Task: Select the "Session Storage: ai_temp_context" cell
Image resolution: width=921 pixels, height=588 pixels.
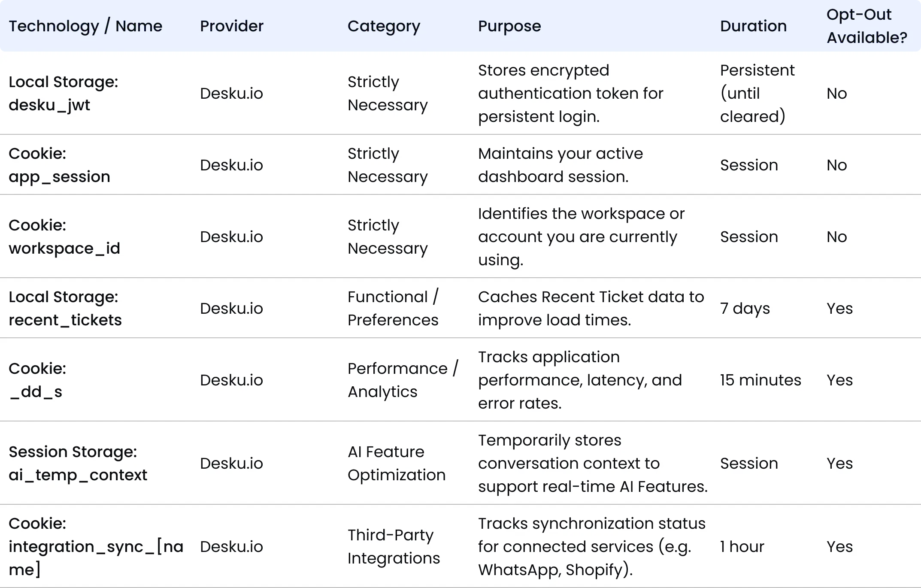Action: point(78,464)
